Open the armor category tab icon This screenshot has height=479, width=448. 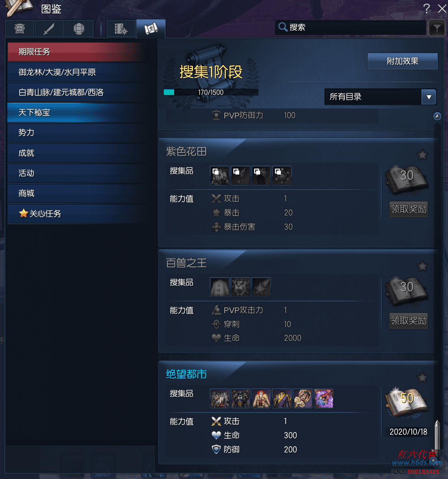pos(19,28)
